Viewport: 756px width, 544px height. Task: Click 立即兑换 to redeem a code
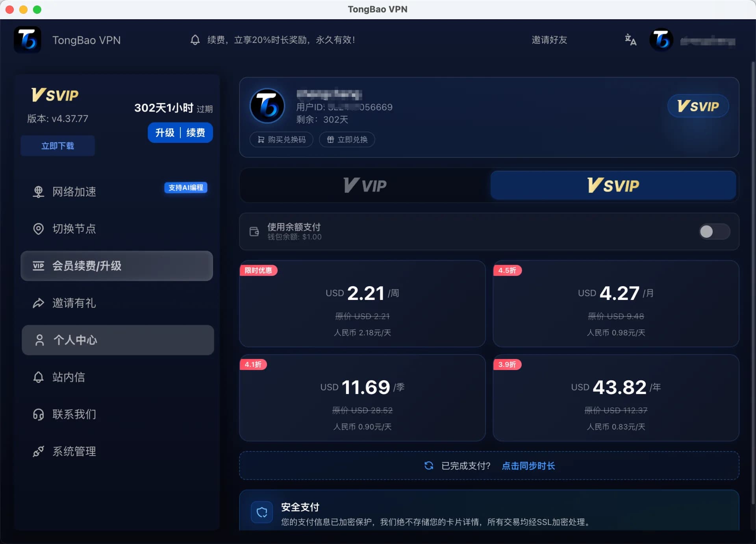pos(347,139)
